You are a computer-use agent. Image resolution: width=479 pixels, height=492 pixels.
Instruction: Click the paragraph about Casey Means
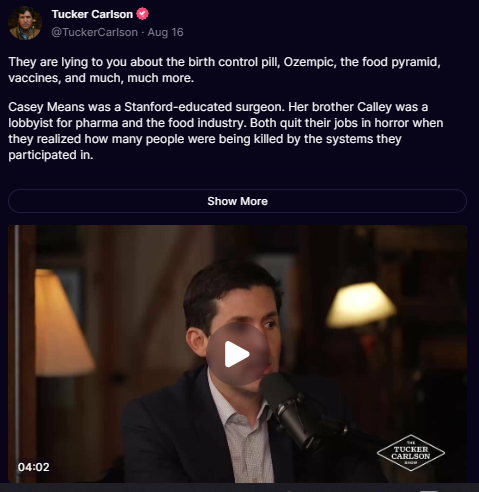click(x=226, y=131)
